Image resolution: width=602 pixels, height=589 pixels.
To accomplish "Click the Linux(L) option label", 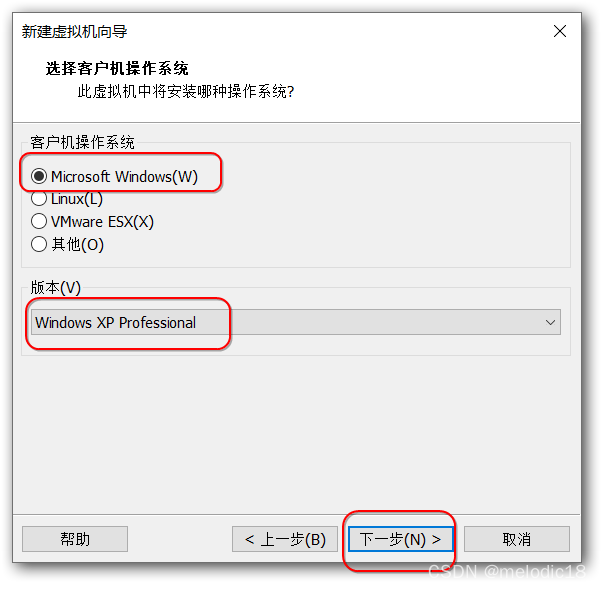I will pos(77,199).
